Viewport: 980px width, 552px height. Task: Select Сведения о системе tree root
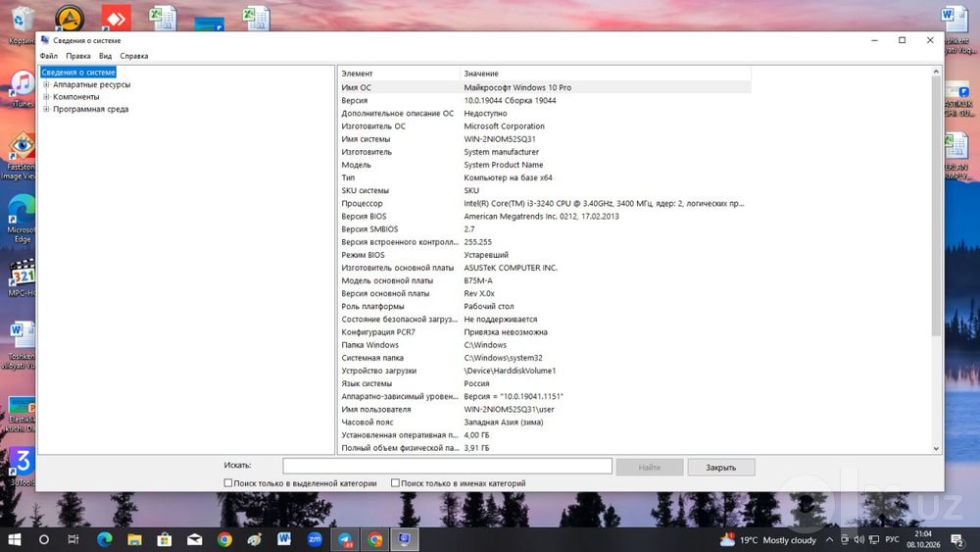[78, 72]
